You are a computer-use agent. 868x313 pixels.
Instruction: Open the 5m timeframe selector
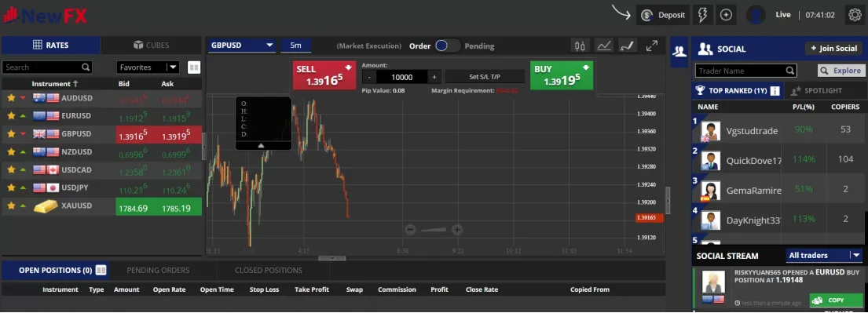point(295,45)
